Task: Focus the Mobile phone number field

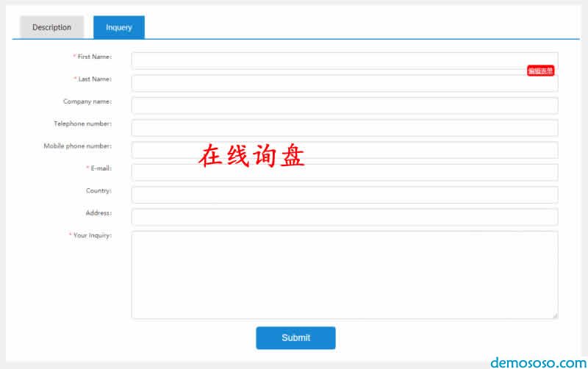Action: coord(345,150)
